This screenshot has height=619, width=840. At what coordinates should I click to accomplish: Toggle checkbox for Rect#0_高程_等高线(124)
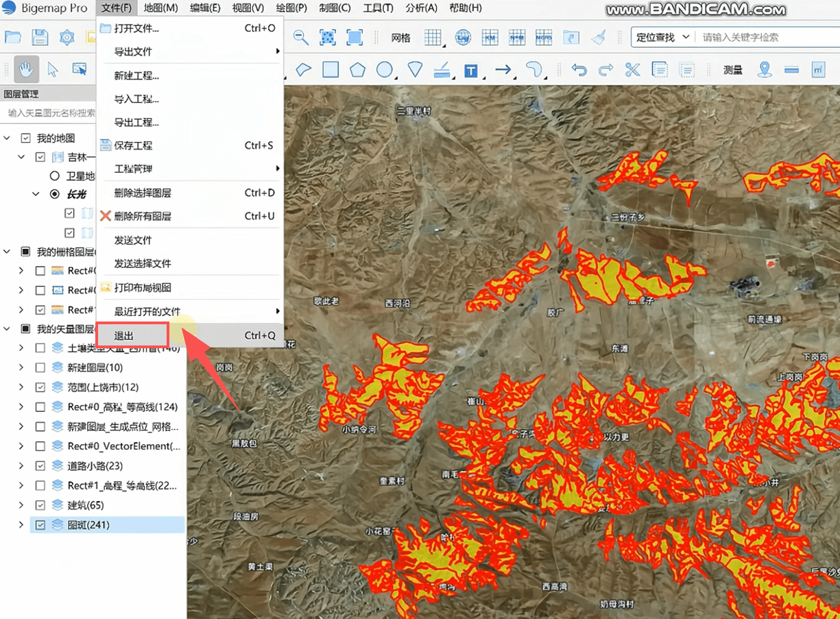click(x=40, y=406)
